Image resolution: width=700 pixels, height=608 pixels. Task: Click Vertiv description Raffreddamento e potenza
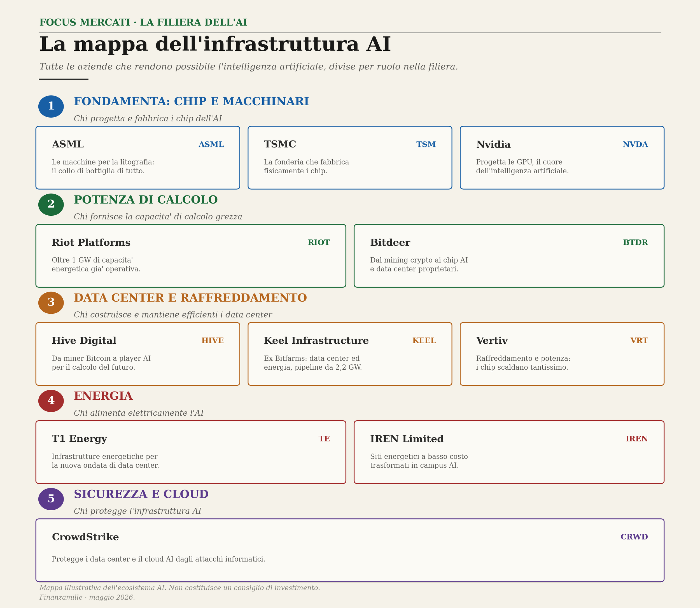click(x=523, y=363)
